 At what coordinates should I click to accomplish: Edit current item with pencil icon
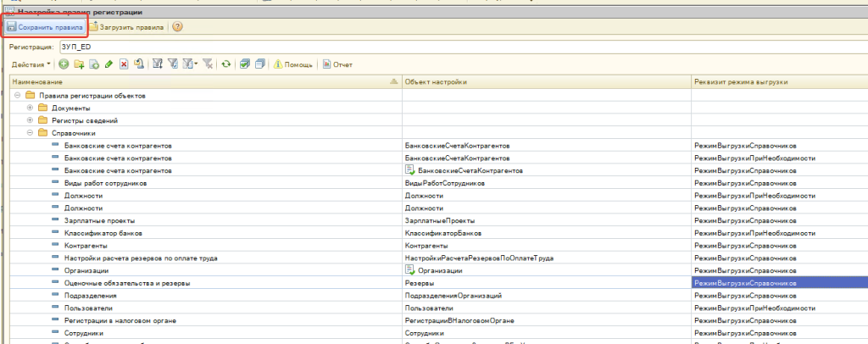pos(108,64)
